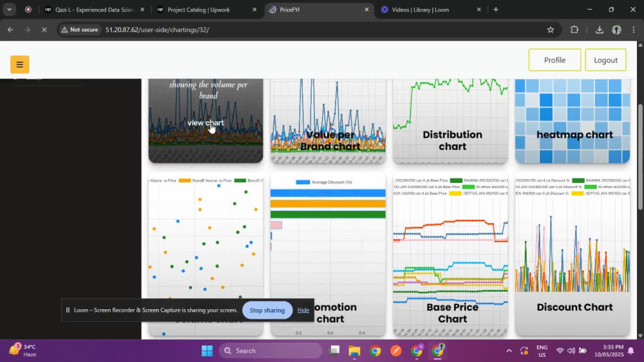This screenshot has height=362, width=644.
Task: Open the heatmap chart card
Action: coord(573,121)
